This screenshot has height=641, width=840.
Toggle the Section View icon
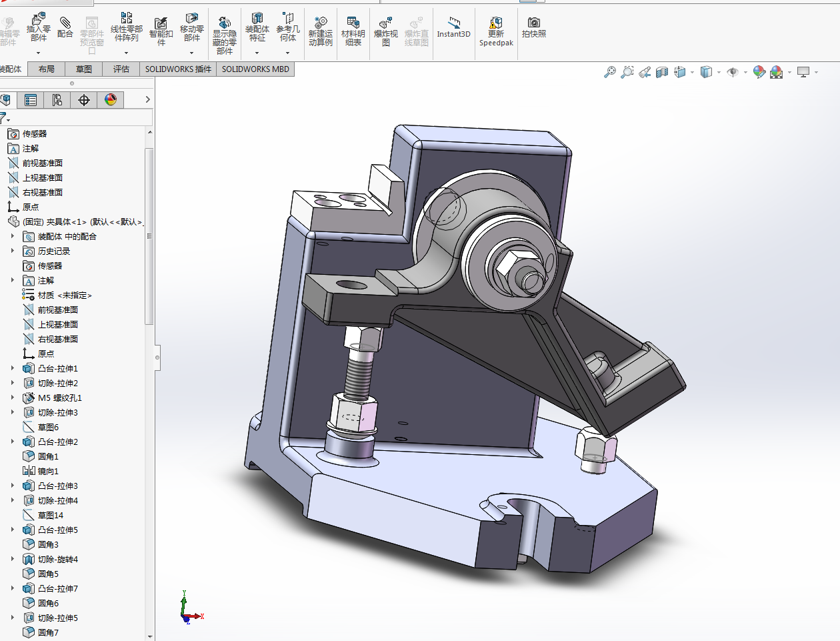[662, 72]
